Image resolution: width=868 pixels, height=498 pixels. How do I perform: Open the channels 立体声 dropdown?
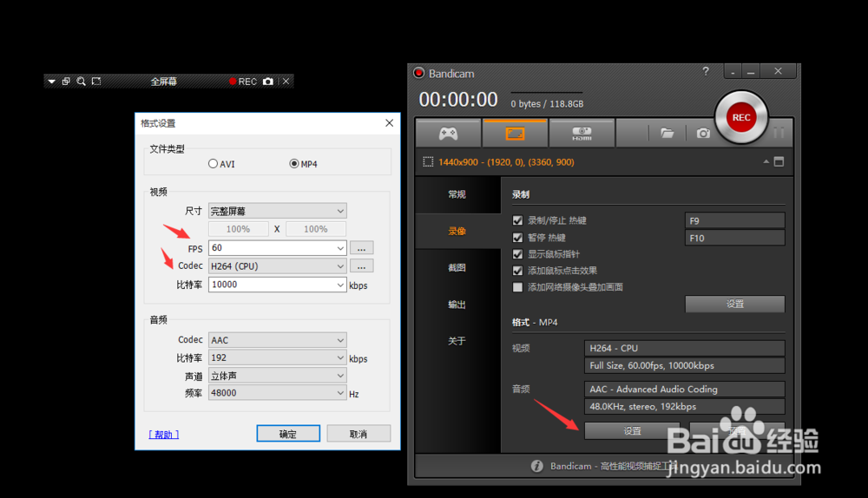[278, 376]
